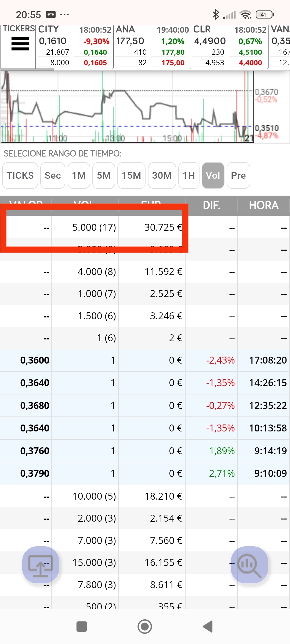Select the 0,3680 price row

point(145,405)
